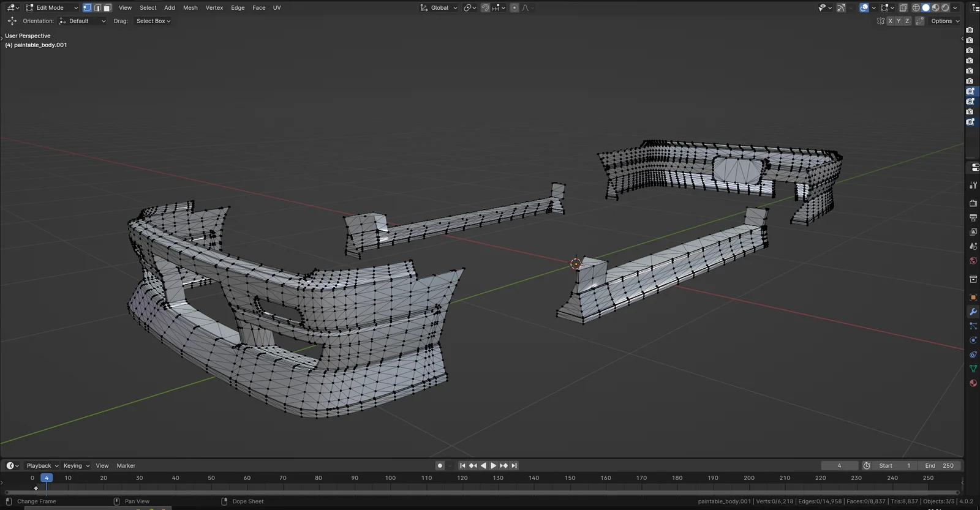Open the pivot point dropdown

pos(470,8)
